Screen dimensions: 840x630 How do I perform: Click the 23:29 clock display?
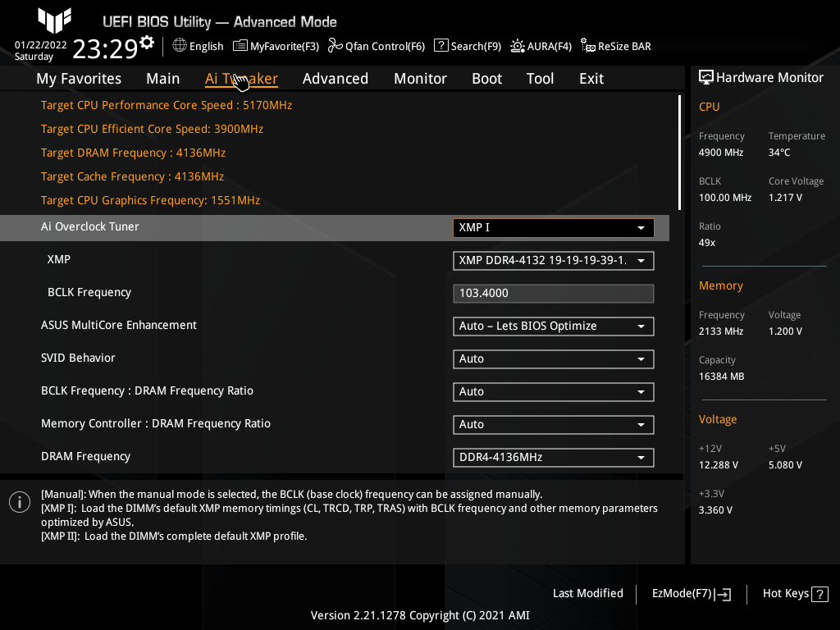pyautogui.click(x=105, y=48)
